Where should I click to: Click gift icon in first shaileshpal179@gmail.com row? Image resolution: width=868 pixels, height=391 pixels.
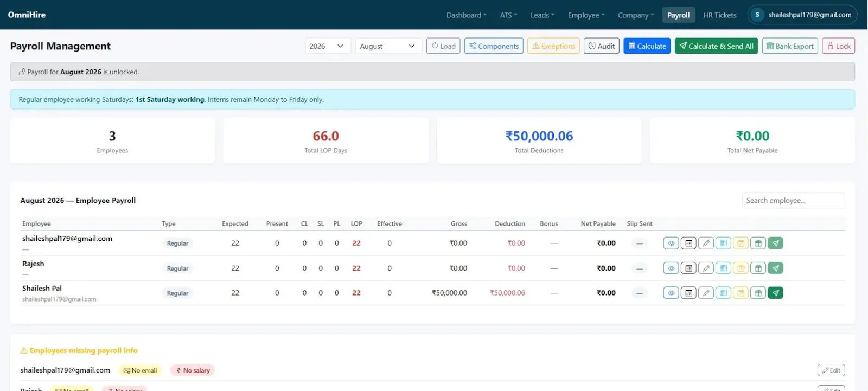[758, 243]
